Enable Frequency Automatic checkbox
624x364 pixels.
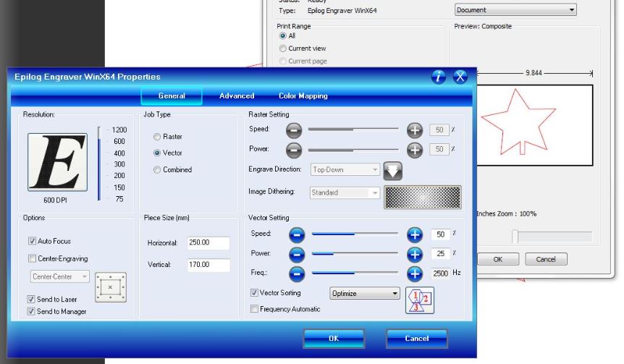tap(254, 309)
